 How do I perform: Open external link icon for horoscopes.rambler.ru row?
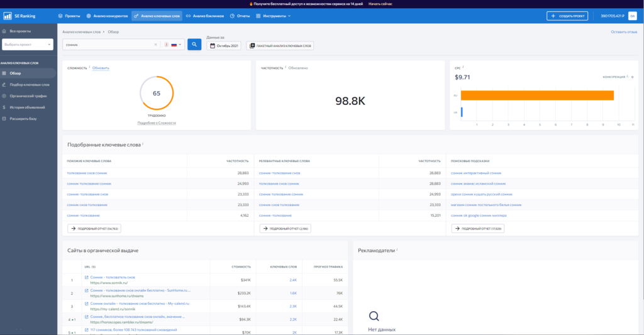pos(87,317)
